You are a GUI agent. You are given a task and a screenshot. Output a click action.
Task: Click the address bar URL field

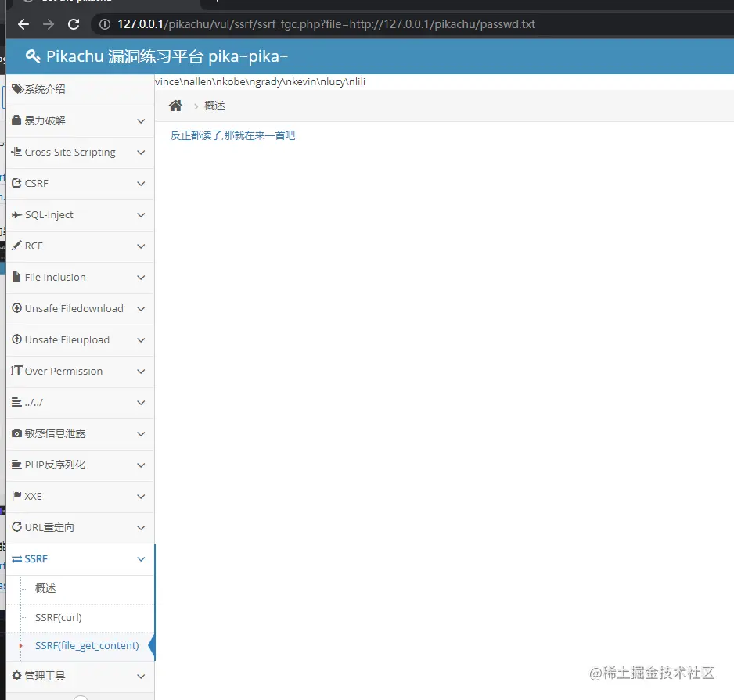(x=326, y=24)
